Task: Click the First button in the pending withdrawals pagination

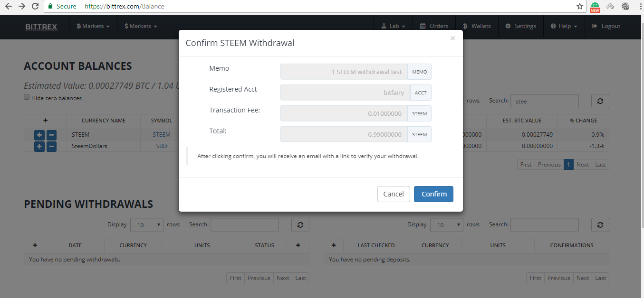Action: 236,278
